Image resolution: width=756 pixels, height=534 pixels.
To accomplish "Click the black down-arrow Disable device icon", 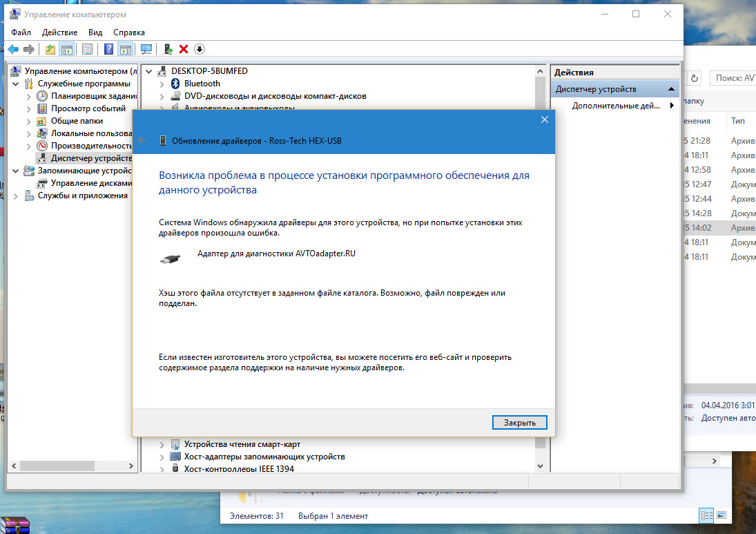I will [200, 49].
